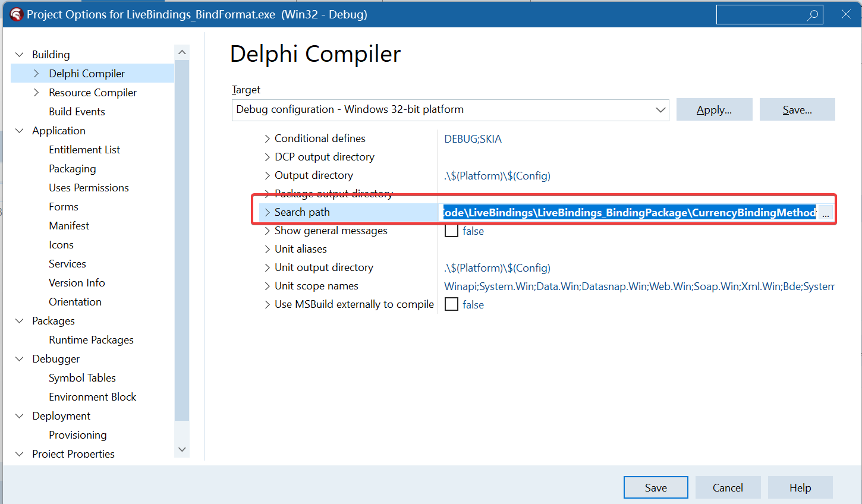Image resolution: width=862 pixels, height=504 pixels.
Task: Open the Target configuration dropdown
Action: (660, 110)
